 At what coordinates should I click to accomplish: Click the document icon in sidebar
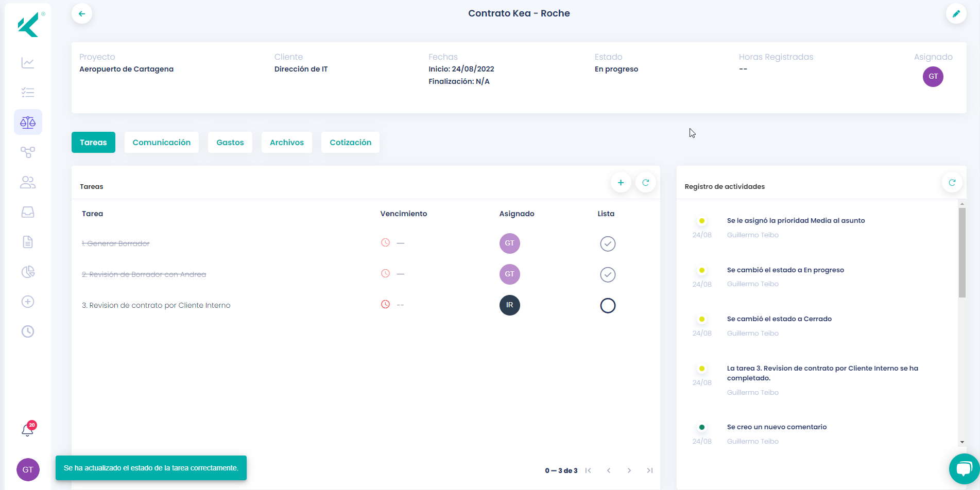click(x=28, y=241)
